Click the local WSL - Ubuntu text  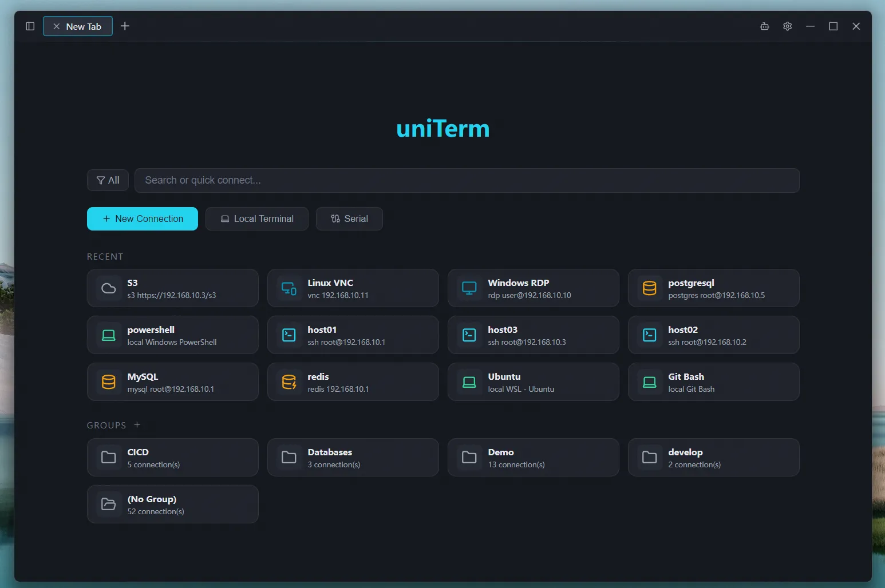coord(521,389)
